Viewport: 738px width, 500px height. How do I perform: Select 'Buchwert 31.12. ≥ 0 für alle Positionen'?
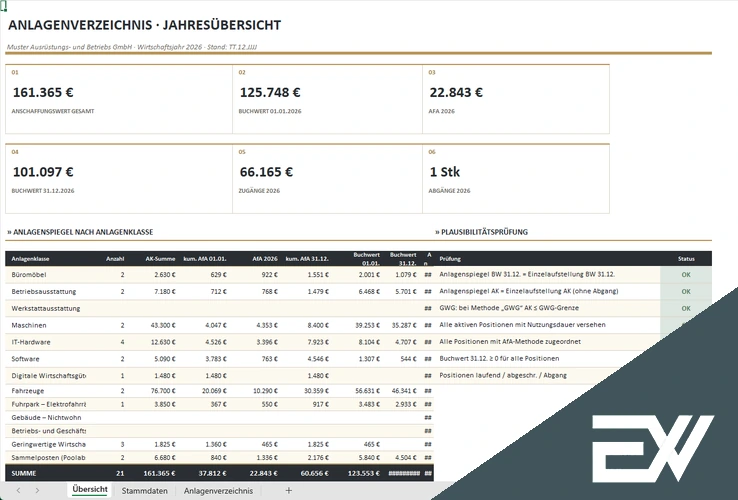pos(499,358)
